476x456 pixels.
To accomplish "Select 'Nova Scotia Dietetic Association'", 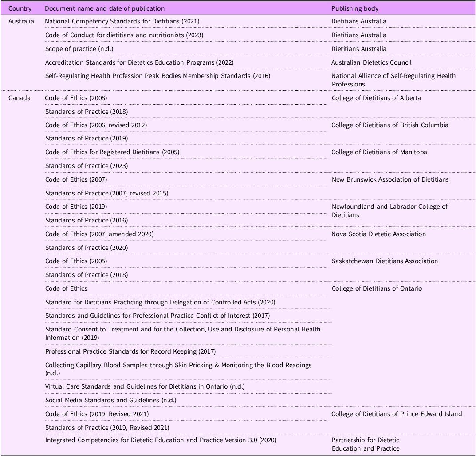I will [x=378, y=234].
